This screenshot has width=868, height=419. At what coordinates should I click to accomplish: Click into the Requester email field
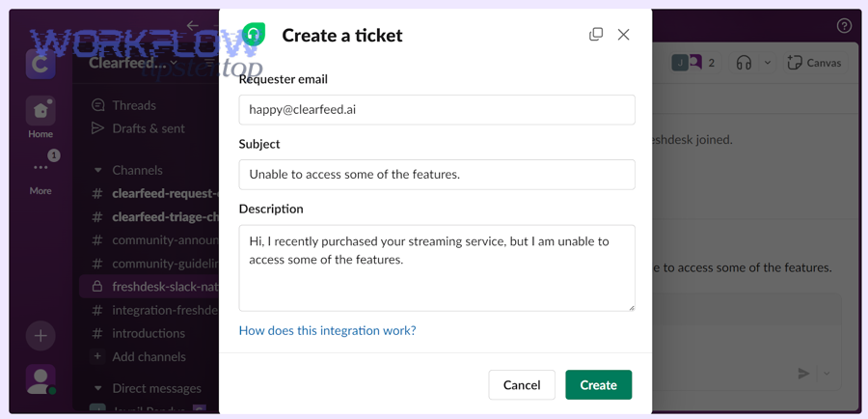pos(437,110)
